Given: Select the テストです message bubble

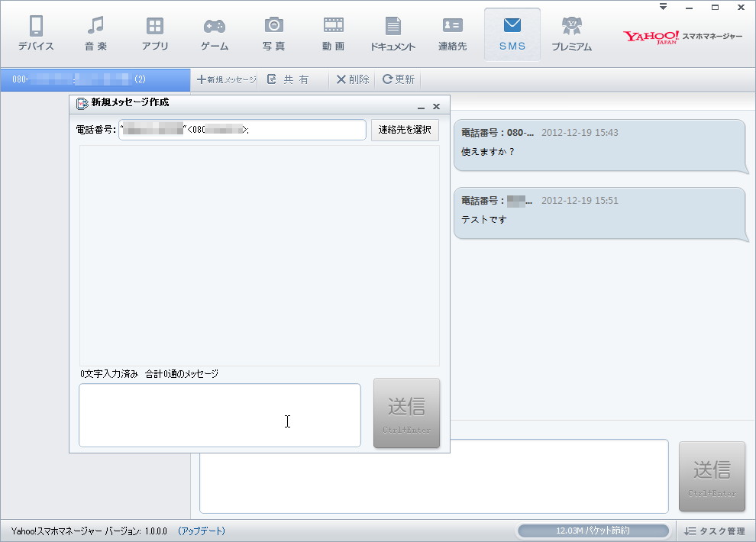Looking at the screenshot, I should pyautogui.click(x=600, y=215).
